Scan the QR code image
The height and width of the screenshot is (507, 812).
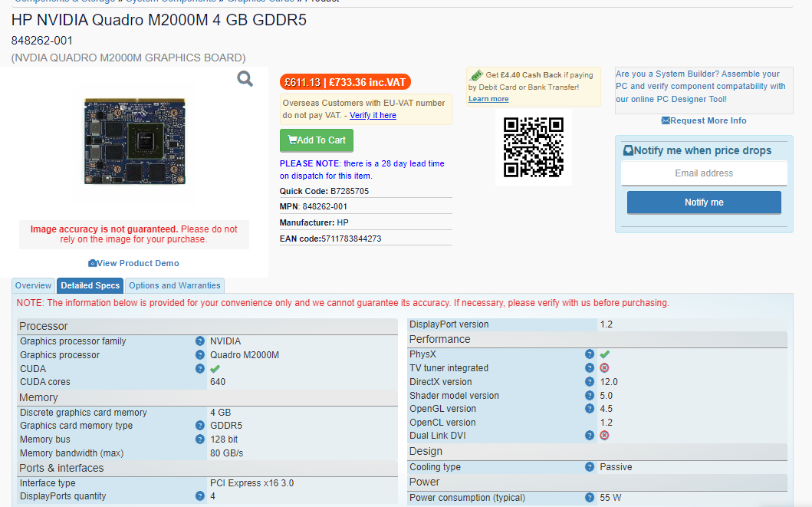[534, 147]
